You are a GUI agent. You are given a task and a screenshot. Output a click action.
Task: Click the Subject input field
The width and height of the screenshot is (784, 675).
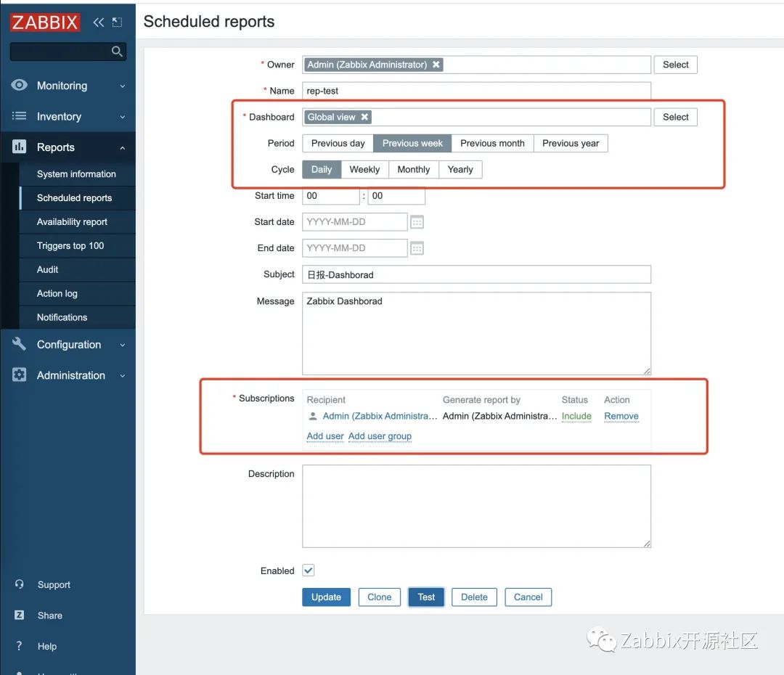click(476, 274)
